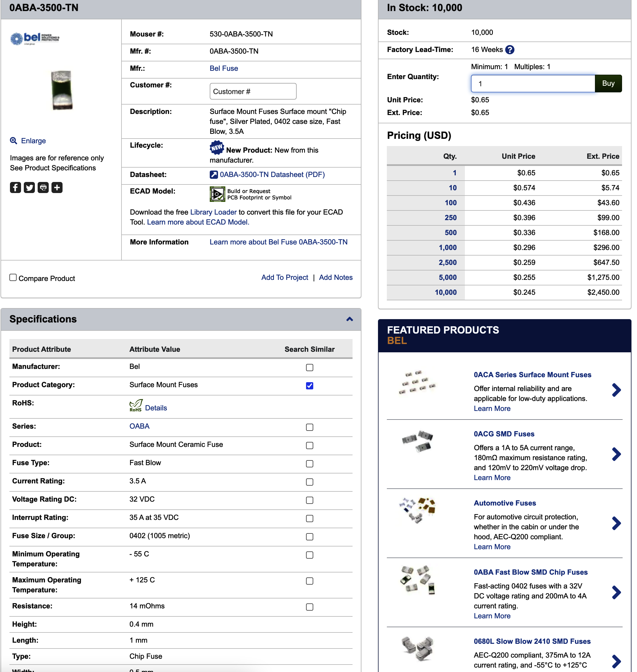This screenshot has width=637, height=672.
Task: Click Learn more about ECAD Model link
Action: [x=198, y=222]
